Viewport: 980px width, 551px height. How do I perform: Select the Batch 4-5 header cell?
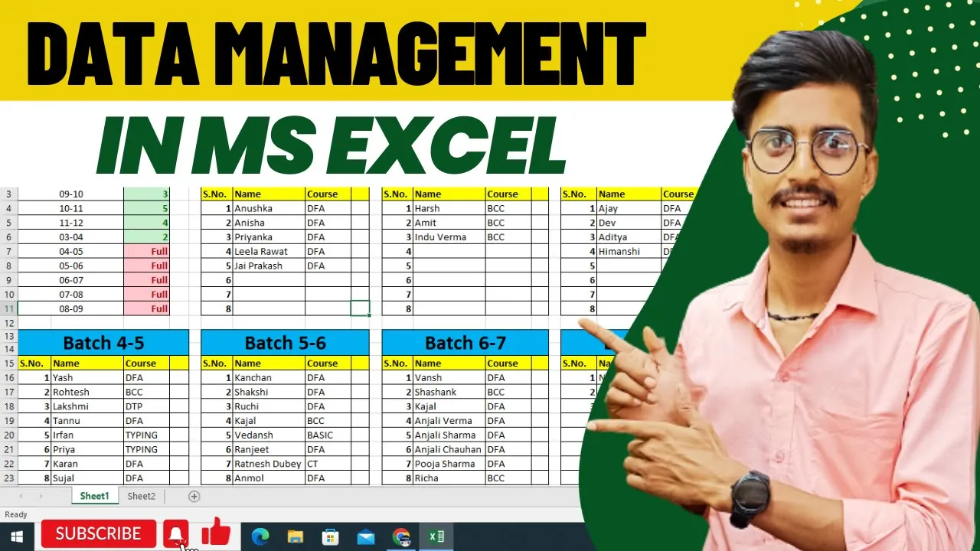(103, 342)
